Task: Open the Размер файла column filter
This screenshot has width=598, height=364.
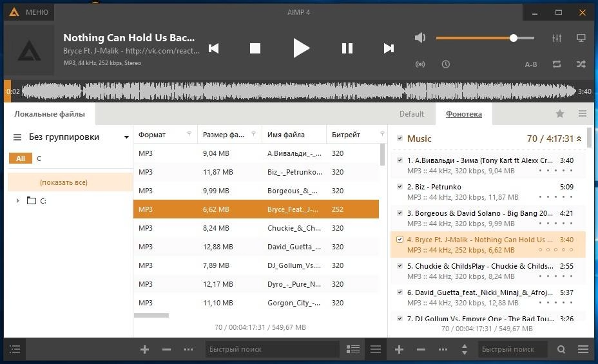Action: click(254, 134)
